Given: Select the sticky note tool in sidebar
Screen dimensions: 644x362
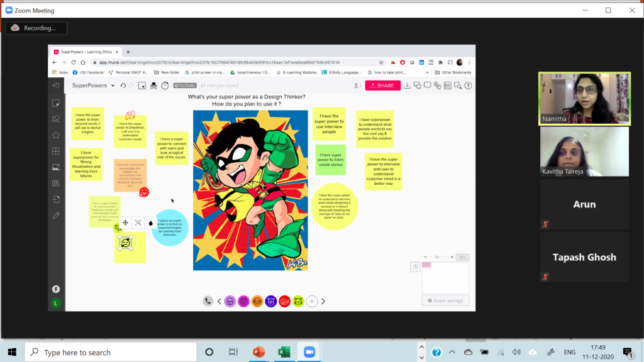Looking at the screenshot, I should pos(56,103).
